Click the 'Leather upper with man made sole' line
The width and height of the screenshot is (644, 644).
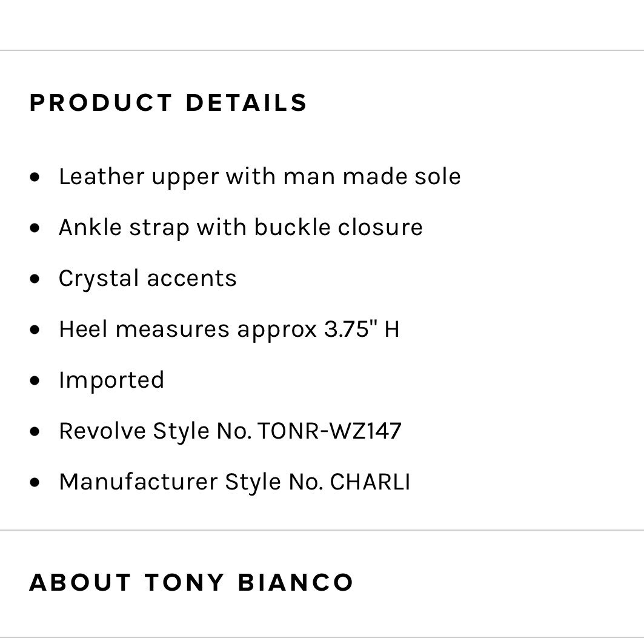pyautogui.click(x=259, y=177)
